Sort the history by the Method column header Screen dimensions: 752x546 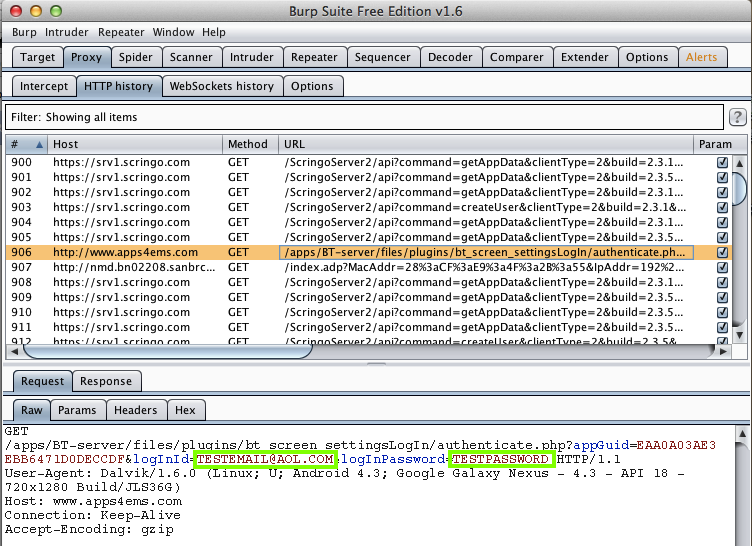pos(248,145)
